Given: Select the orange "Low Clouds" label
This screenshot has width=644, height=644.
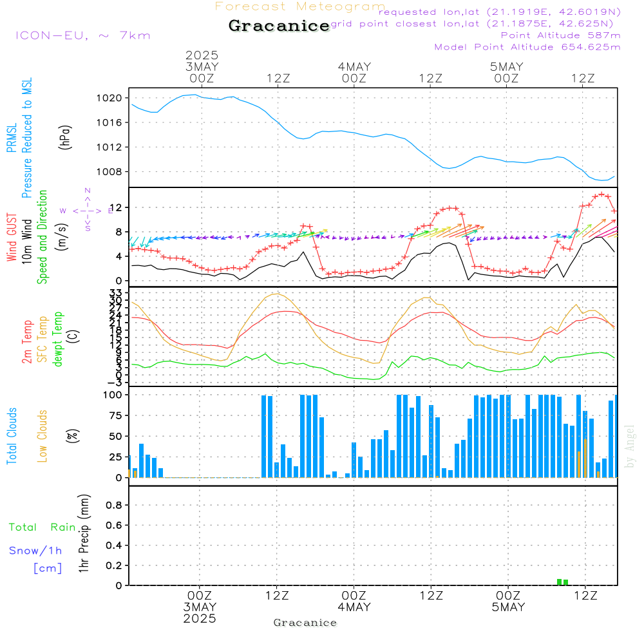Looking at the screenshot, I should pos(42,436).
